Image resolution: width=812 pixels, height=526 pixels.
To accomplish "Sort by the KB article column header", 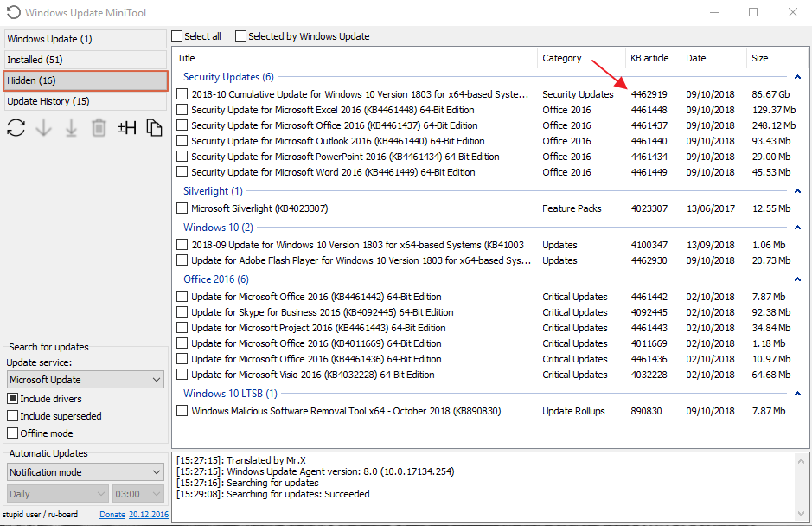I will pyautogui.click(x=653, y=58).
